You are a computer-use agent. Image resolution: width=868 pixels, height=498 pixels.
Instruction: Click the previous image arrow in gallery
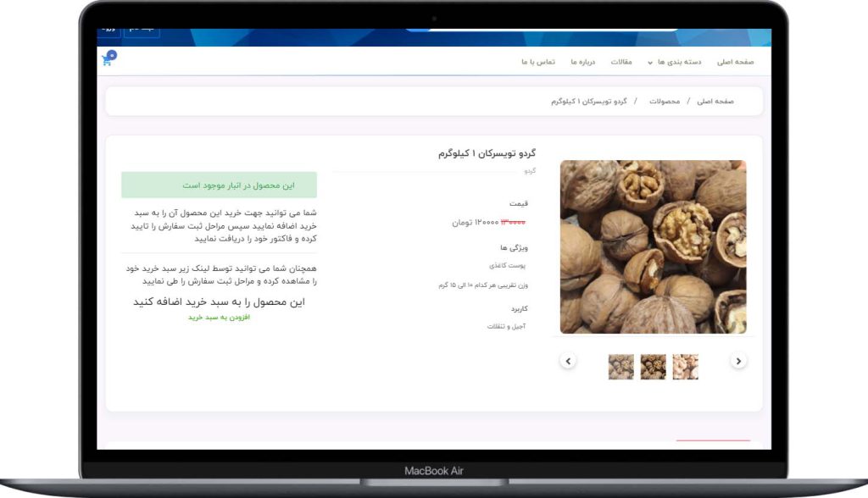[569, 361]
